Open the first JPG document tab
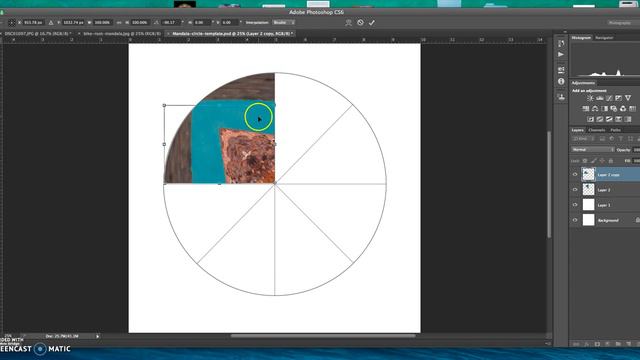The width and height of the screenshot is (640, 360). click(38, 34)
